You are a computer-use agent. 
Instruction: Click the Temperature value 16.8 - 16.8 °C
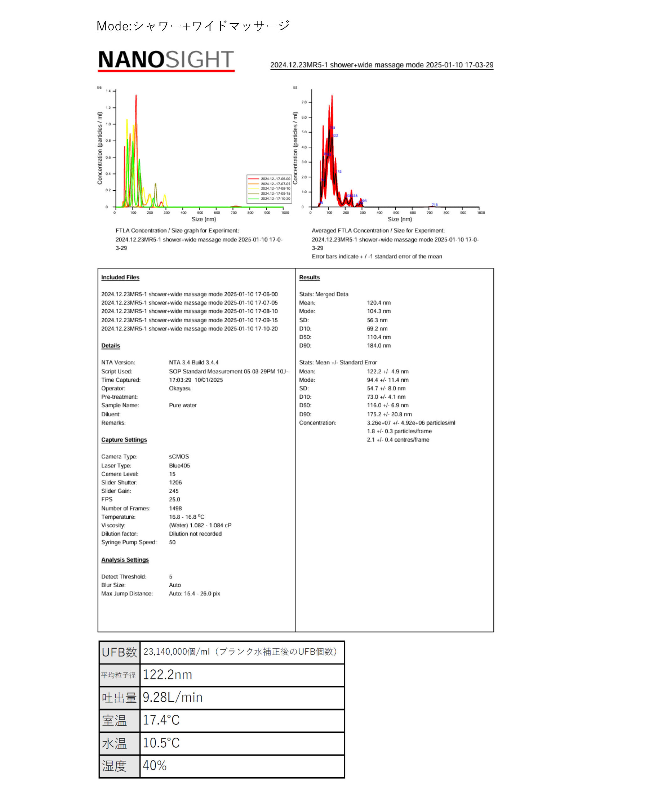point(187,517)
